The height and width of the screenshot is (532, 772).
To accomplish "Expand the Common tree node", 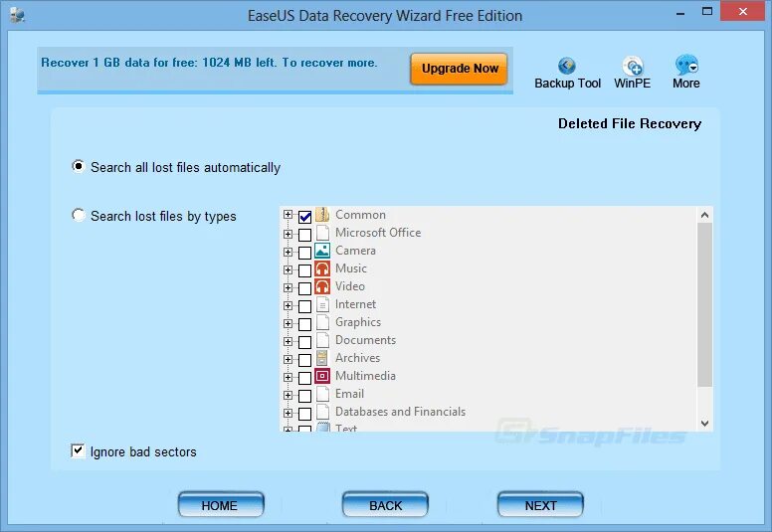I will point(289,215).
